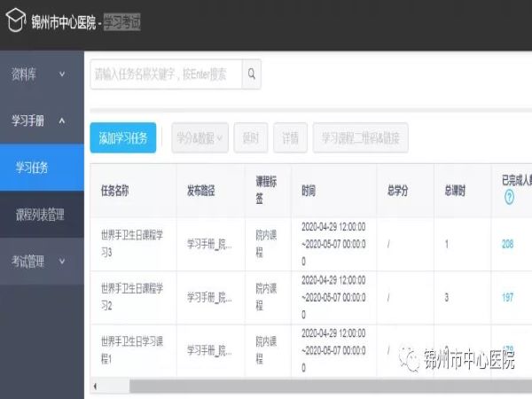Click 院内课程 tag in 学习课程1 row
The image size is (532, 399).
266,350
